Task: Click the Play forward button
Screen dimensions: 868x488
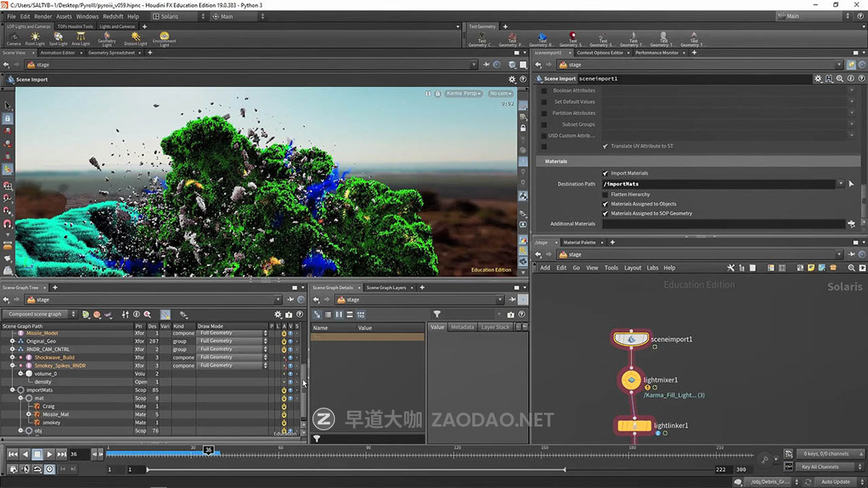Action: pyautogui.click(x=49, y=454)
